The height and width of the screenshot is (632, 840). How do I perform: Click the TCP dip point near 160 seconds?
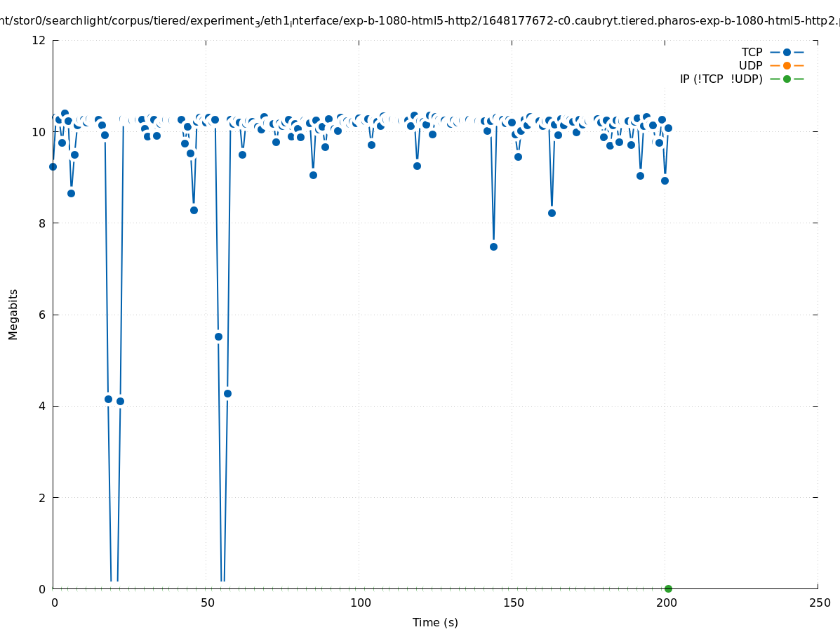coord(552,213)
